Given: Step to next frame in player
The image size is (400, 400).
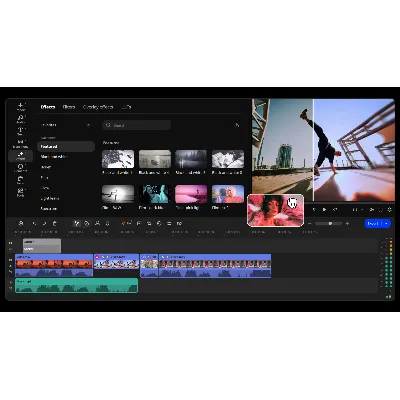Looking at the screenshot, I should (x=335, y=210).
